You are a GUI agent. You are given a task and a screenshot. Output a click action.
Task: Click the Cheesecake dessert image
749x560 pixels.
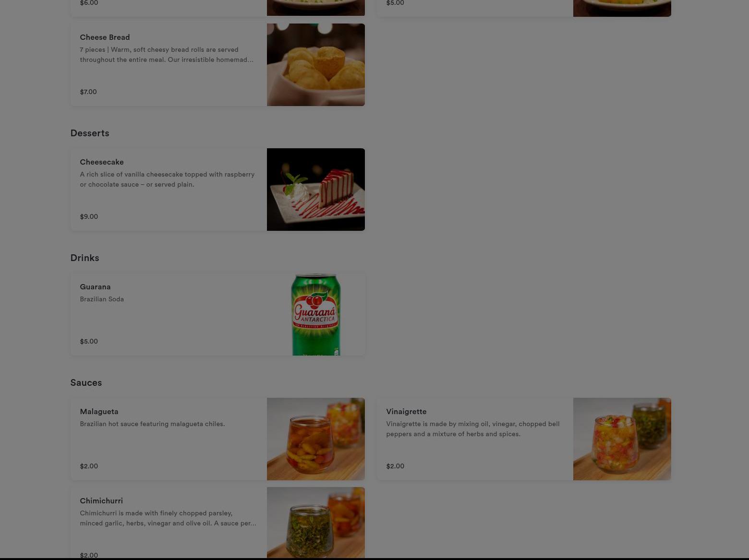click(316, 190)
